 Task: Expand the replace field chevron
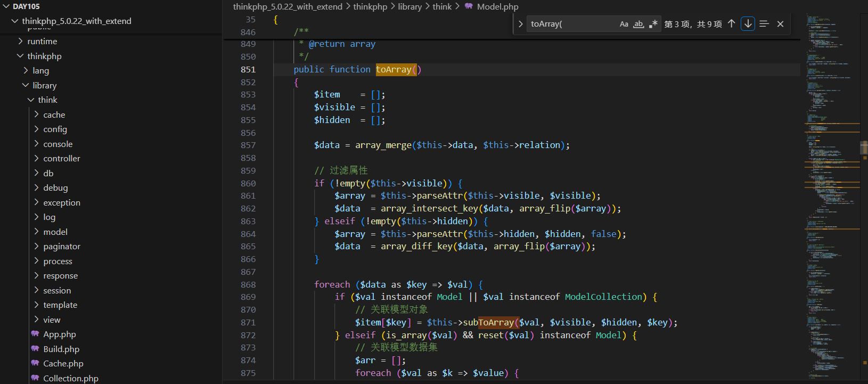click(520, 24)
